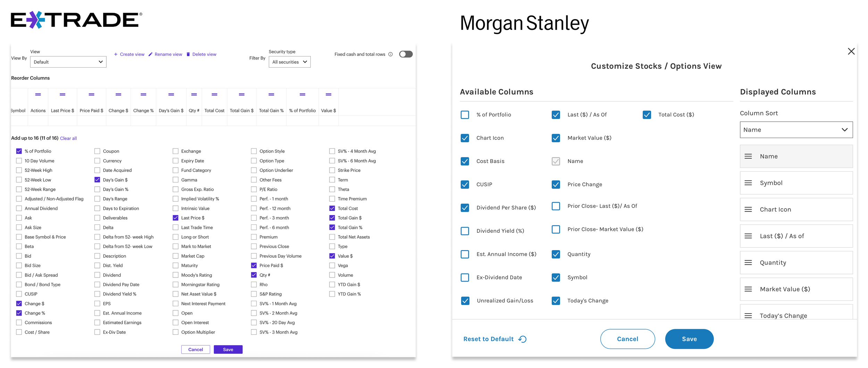
Task: Click the hamburger handle on Chart Icon displayed column
Action: [748, 210]
